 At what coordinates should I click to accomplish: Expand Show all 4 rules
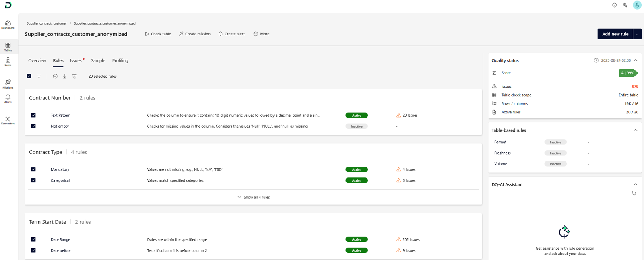click(254, 197)
